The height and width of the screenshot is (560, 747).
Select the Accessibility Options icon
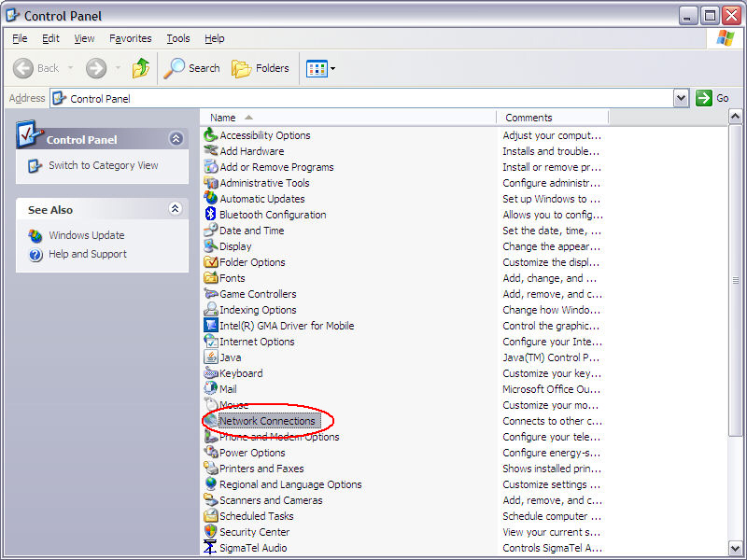(x=211, y=135)
